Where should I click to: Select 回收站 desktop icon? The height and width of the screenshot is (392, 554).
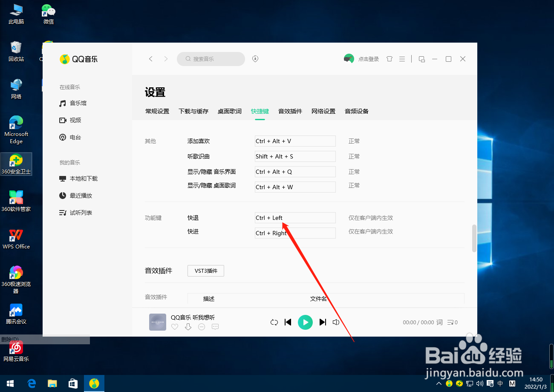point(16,52)
